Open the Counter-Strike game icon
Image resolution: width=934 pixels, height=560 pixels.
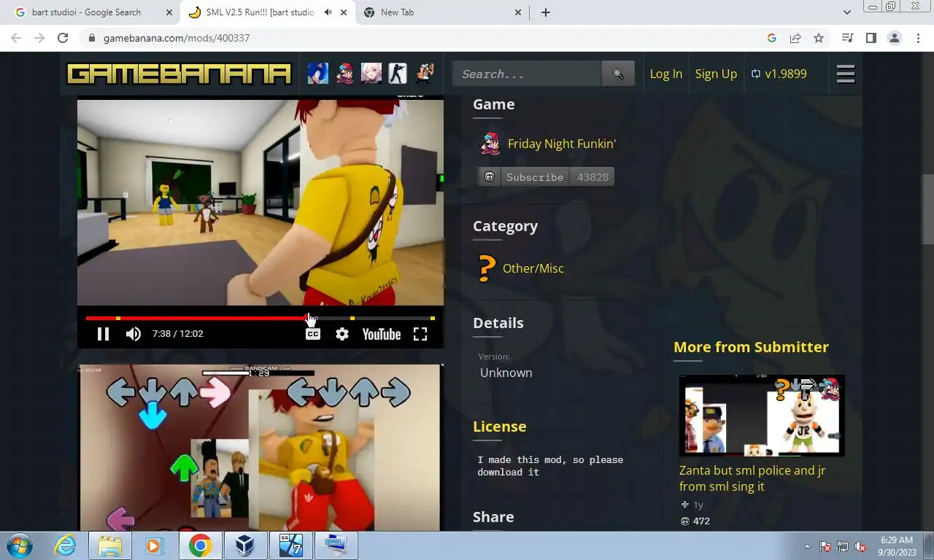point(398,73)
